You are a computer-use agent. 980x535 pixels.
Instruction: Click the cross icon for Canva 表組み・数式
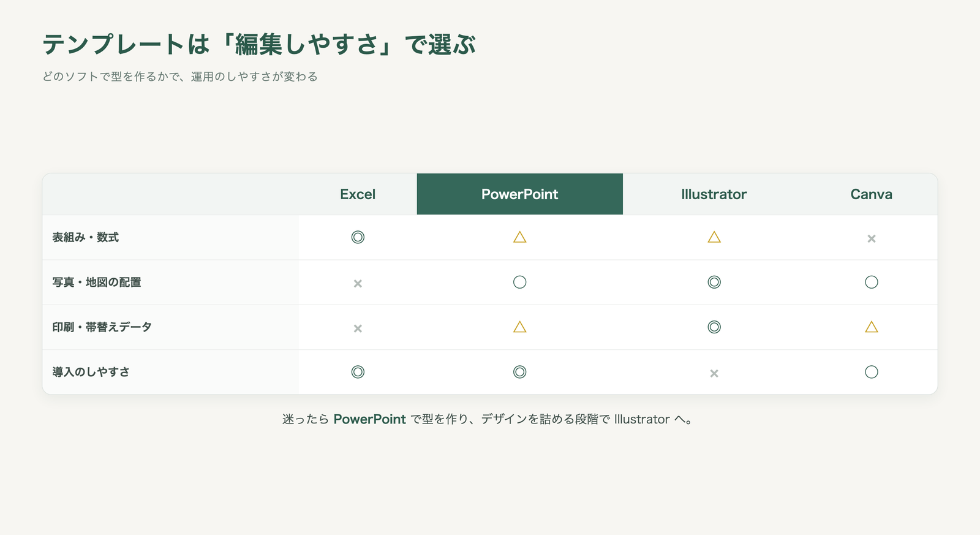872,238
